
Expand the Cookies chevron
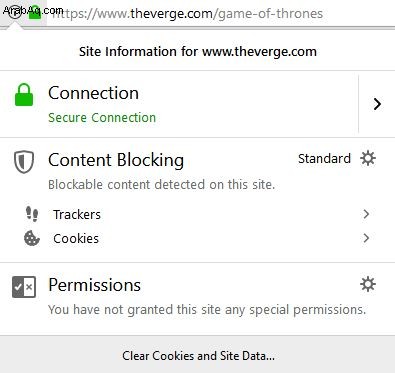pos(366,238)
